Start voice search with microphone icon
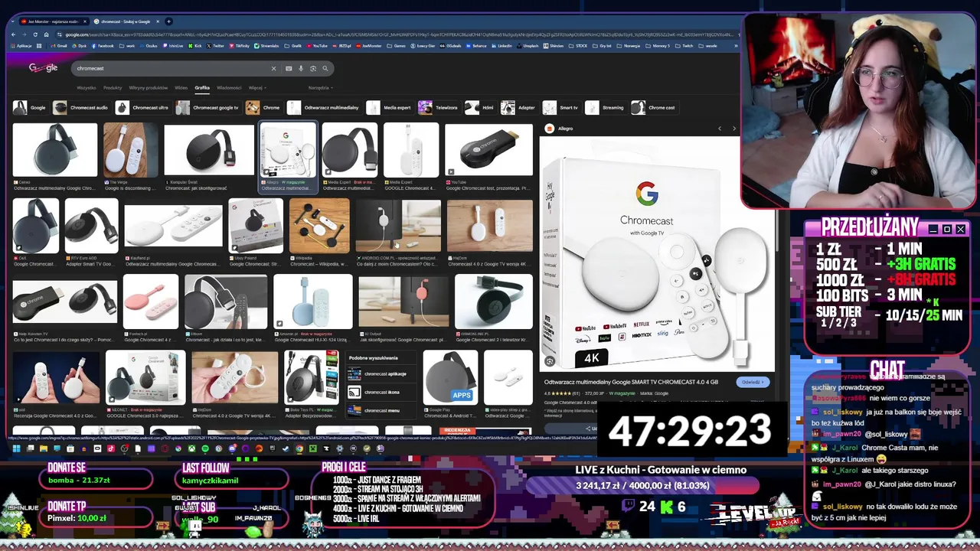Viewport: 980px width, 551px height. pos(301,68)
